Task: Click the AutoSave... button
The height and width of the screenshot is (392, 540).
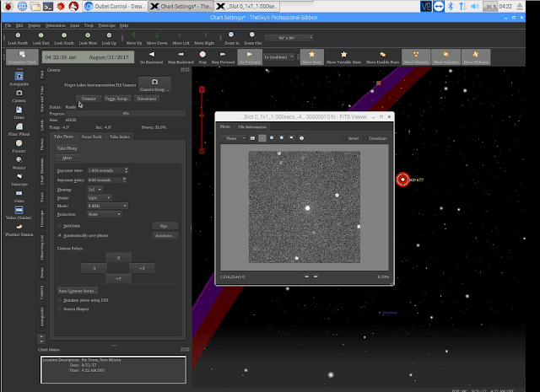Action: pyautogui.click(x=165, y=236)
